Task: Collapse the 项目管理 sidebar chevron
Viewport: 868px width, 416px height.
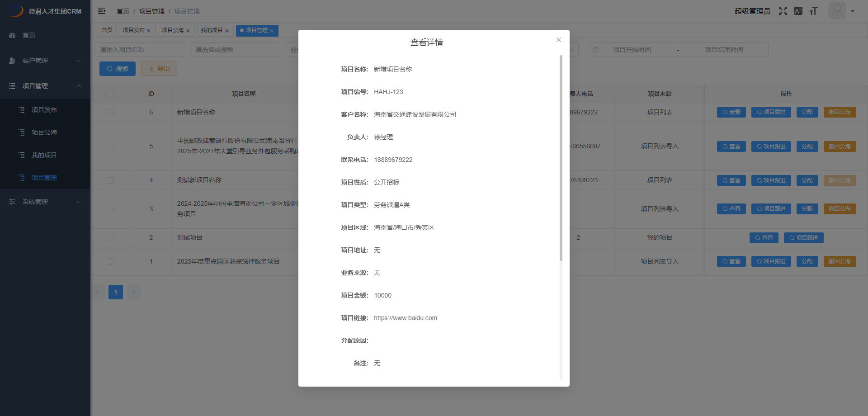Action: click(79, 86)
